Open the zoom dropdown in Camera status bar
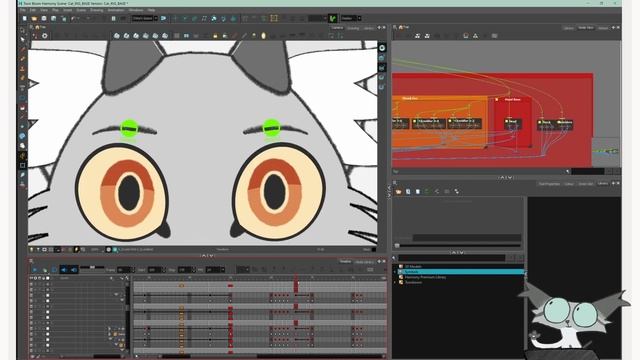 tap(97, 249)
